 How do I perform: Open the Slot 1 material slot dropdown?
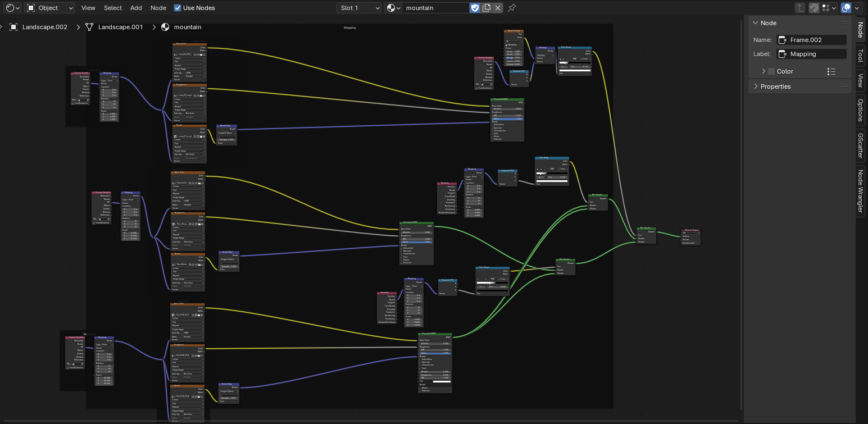click(x=360, y=8)
